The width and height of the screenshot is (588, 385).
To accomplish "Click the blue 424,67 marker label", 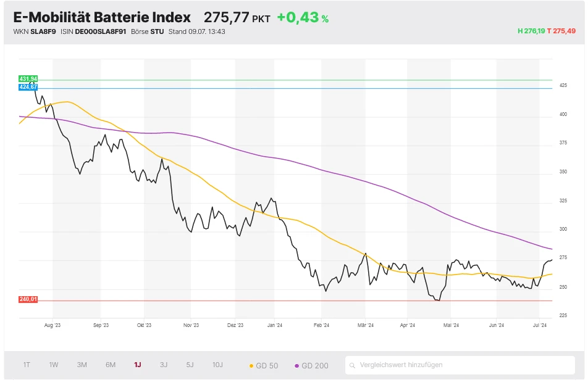I will click(x=27, y=87).
